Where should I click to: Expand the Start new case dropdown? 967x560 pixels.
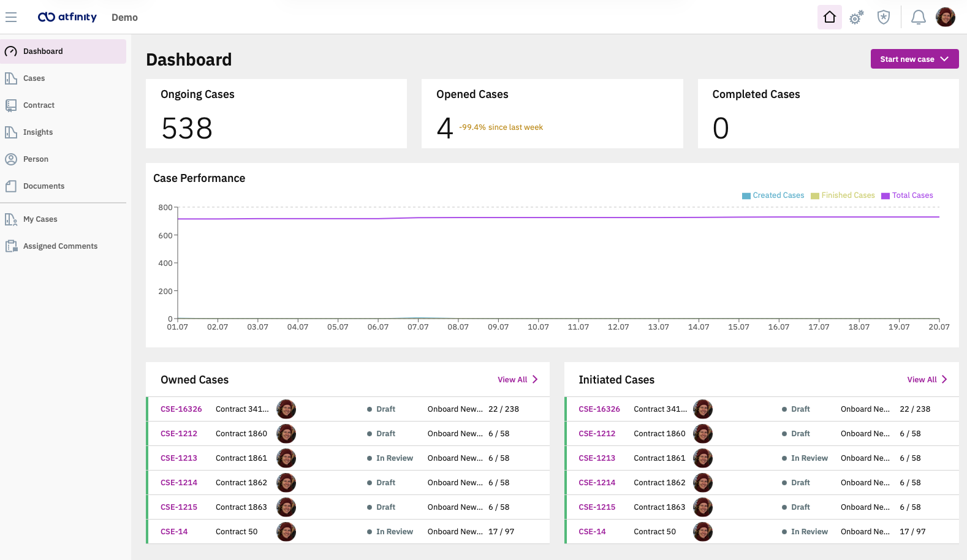(x=914, y=59)
